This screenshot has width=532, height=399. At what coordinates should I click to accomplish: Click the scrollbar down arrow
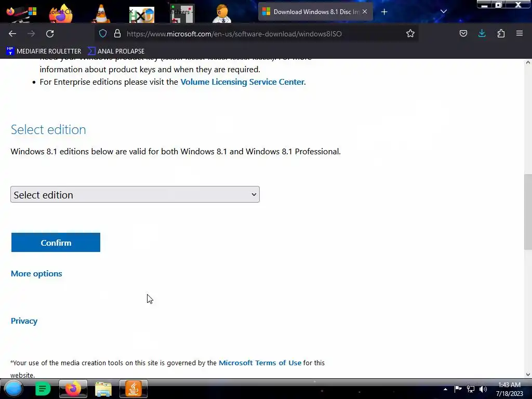(528, 375)
